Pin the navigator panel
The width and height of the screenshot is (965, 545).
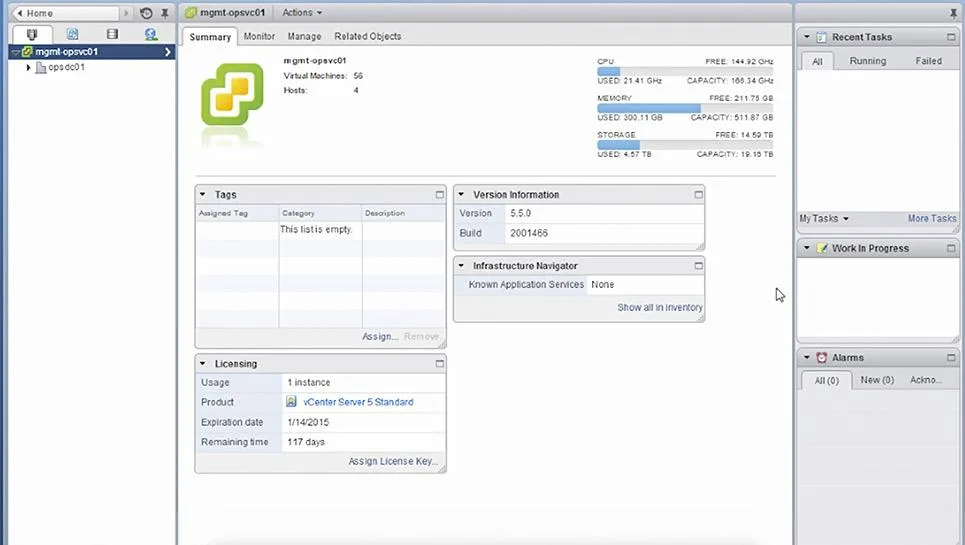[165, 13]
